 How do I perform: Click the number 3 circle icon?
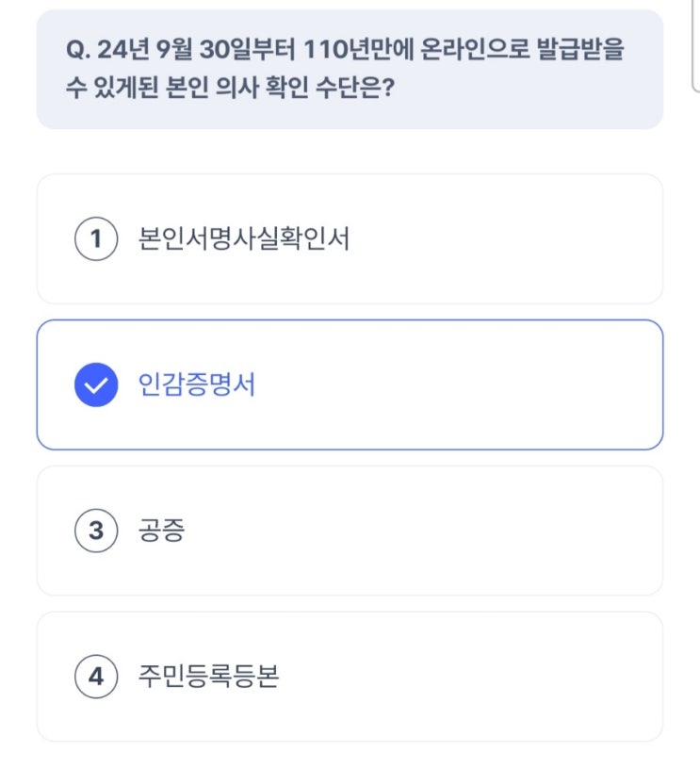(x=95, y=531)
